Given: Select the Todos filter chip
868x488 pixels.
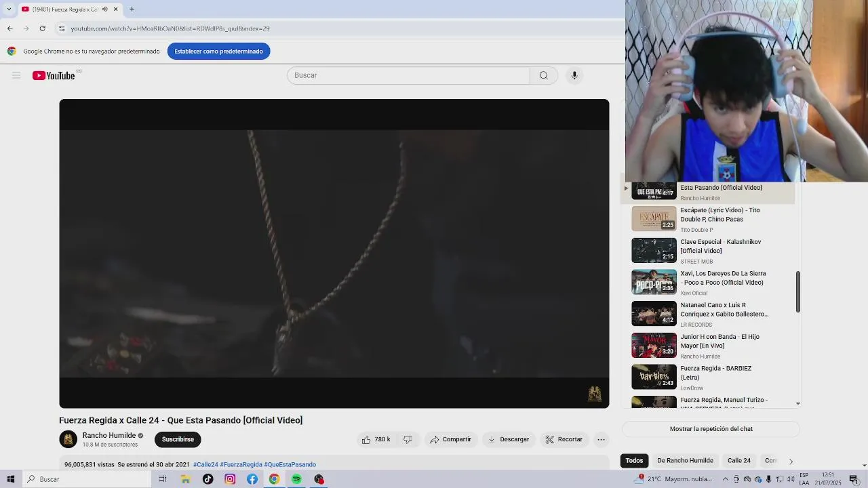Looking at the screenshot, I should point(634,461).
